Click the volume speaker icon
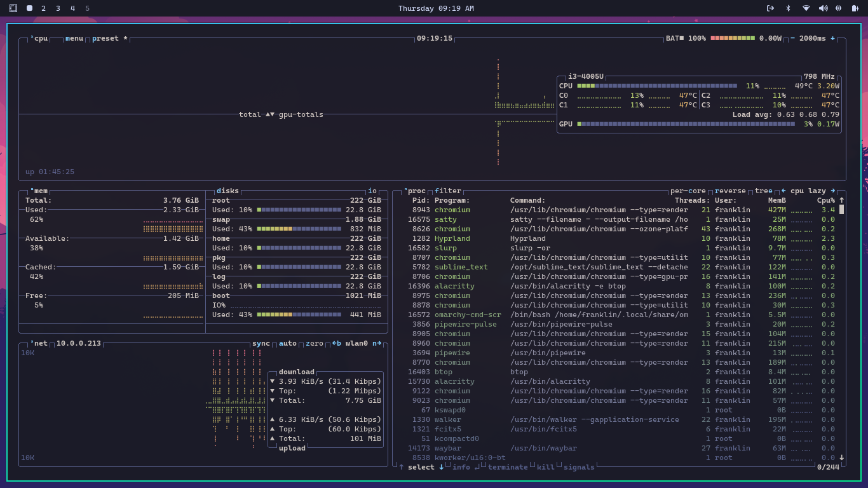 pos(823,8)
